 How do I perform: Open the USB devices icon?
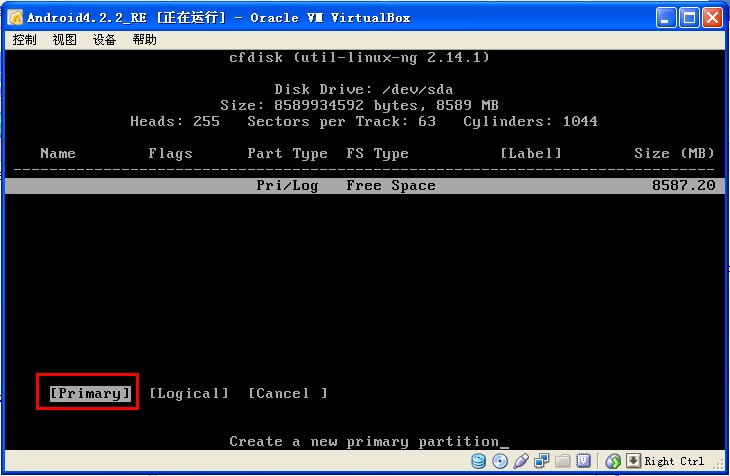coord(520,461)
